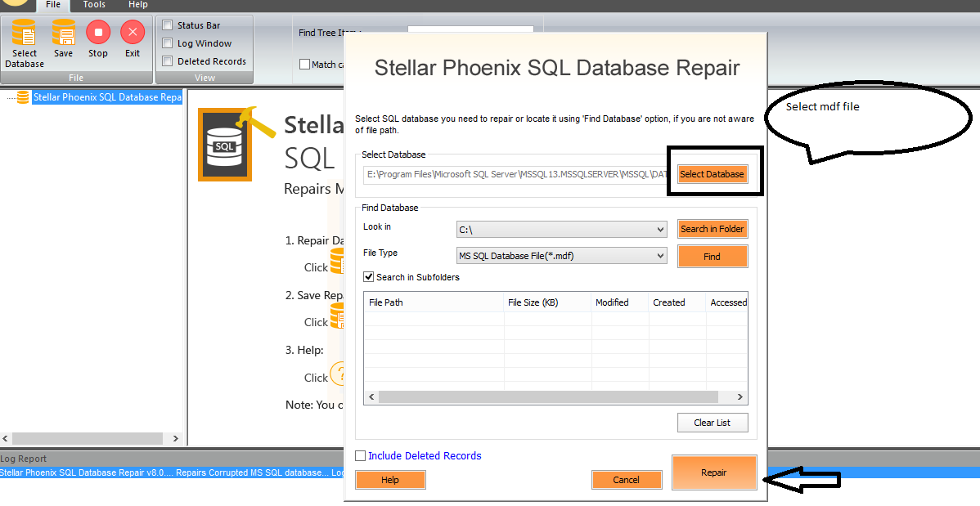Open the File Type dropdown
The width and height of the screenshot is (980, 506).
coord(562,256)
